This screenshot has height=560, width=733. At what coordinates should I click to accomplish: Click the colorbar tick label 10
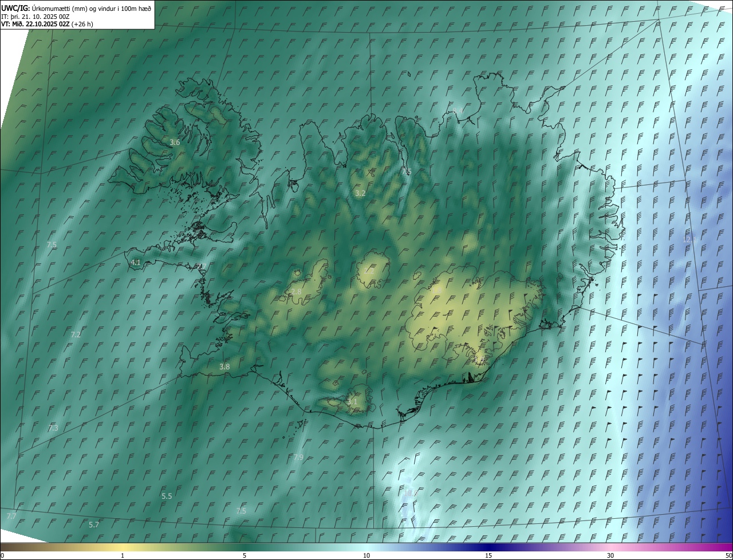366,555
